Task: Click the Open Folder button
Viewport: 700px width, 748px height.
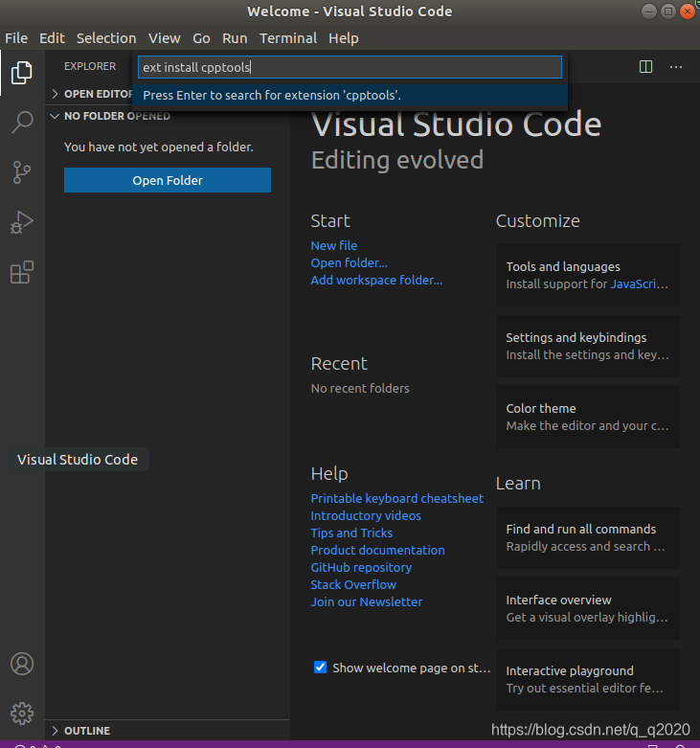Action: tap(168, 180)
